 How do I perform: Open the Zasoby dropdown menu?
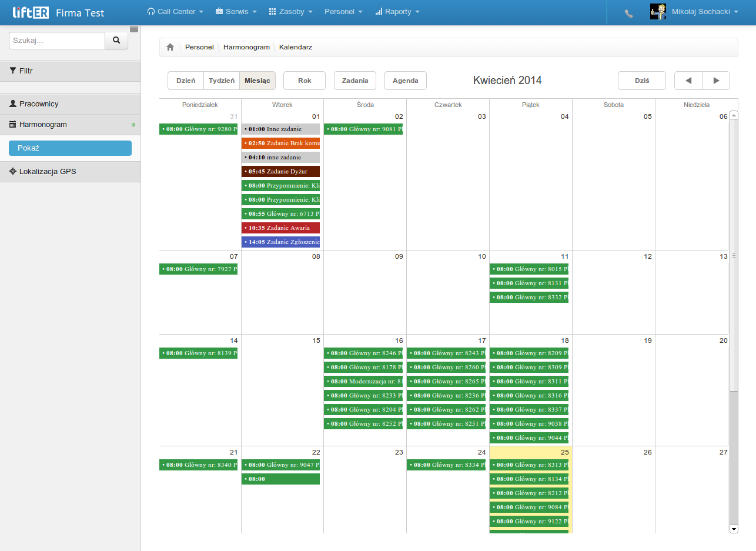coord(290,12)
